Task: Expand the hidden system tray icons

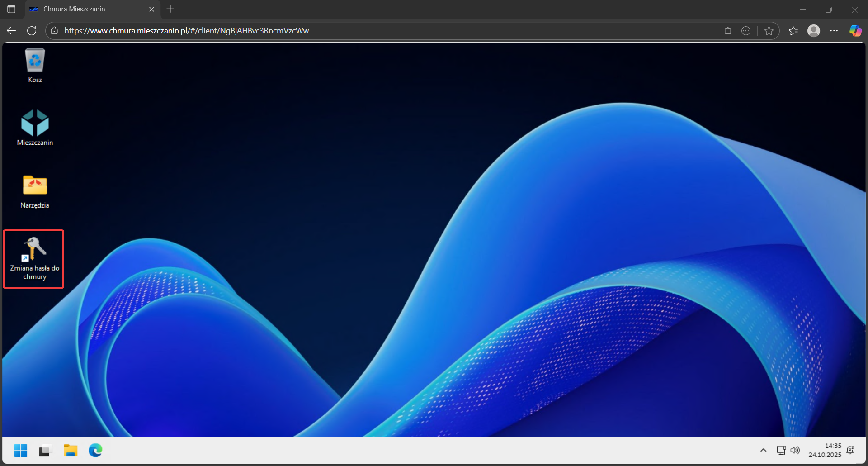Action: [763, 450]
